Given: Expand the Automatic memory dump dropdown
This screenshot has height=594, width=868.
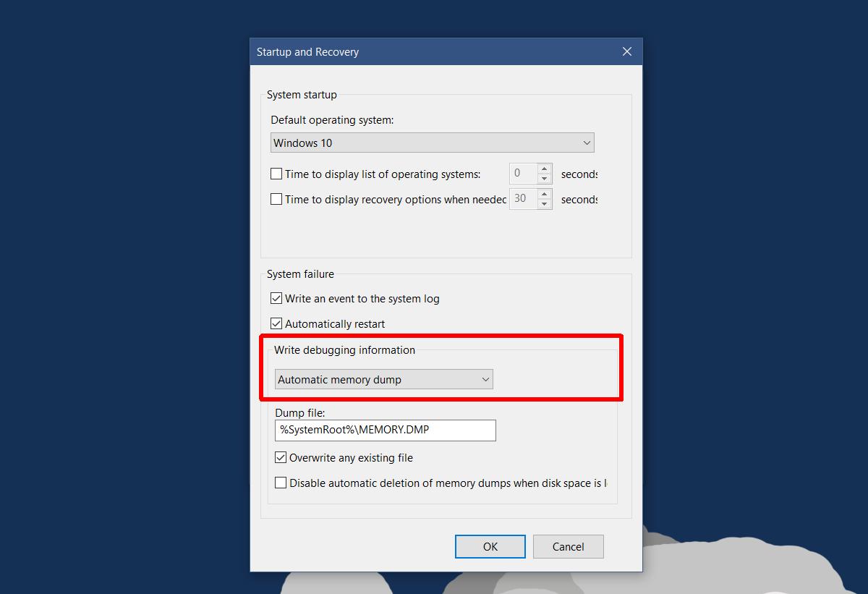Looking at the screenshot, I should click(383, 379).
